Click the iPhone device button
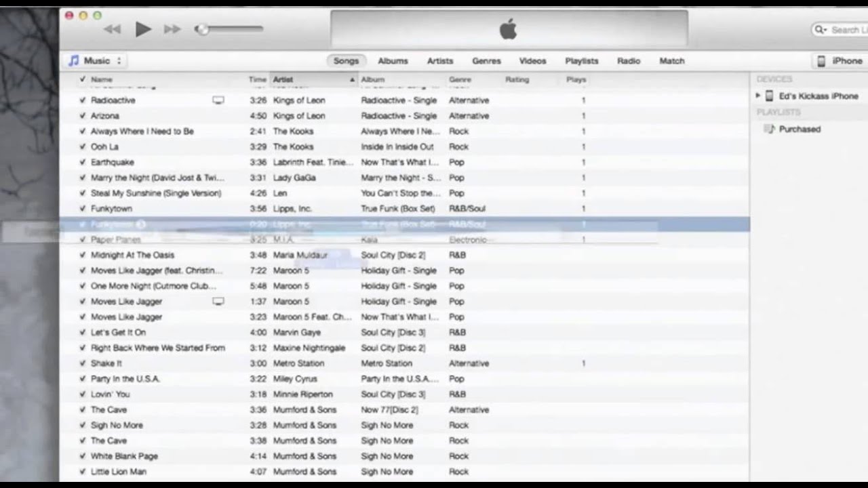 pyautogui.click(x=840, y=61)
